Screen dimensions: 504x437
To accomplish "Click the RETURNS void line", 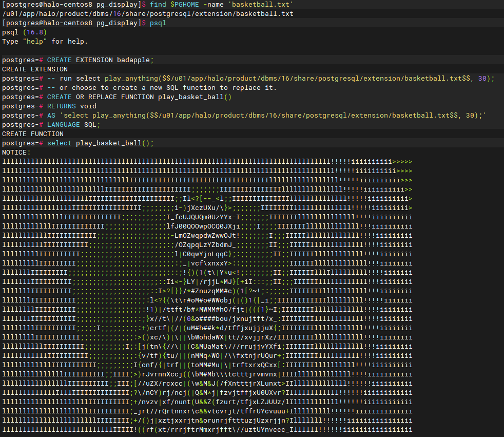I will coord(72,106).
